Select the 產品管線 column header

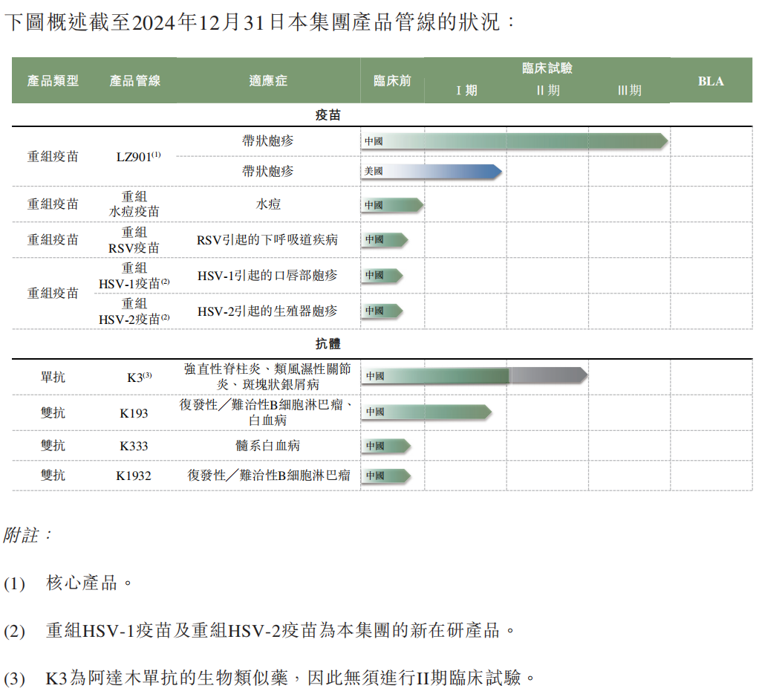pyautogui.click(x=134, y=80)
